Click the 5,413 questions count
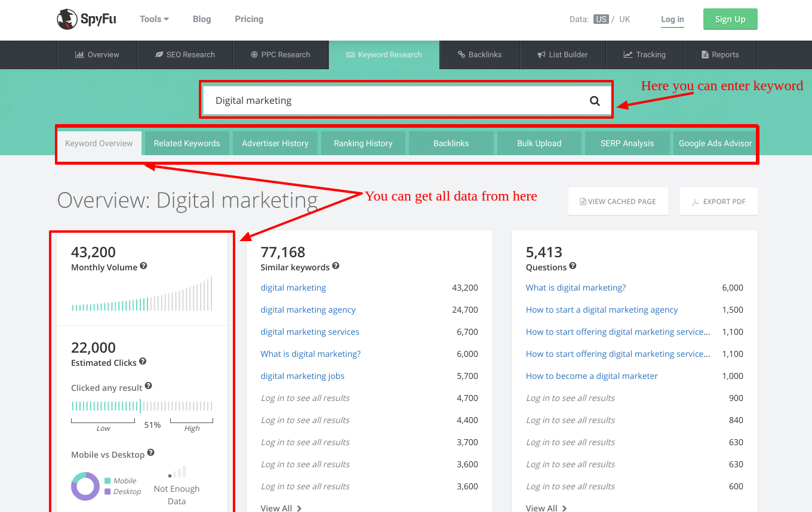This screenshot has width=812, height=512. pyautogui.click(x=544, y=252)
